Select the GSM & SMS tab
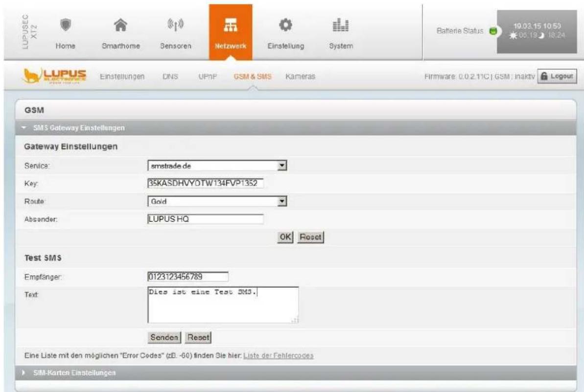 [x=253, y=76]
